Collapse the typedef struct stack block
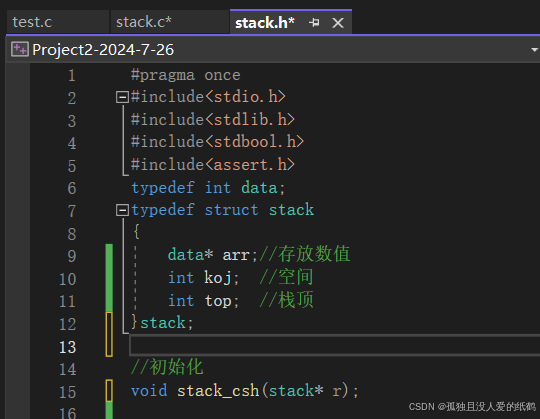Viewport: 540px width, 419px height. click(122, 210)
